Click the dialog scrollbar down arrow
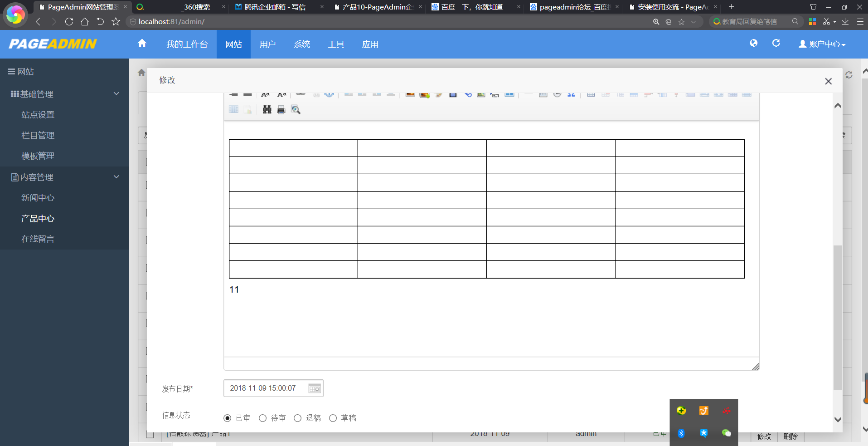 point(838,420)
